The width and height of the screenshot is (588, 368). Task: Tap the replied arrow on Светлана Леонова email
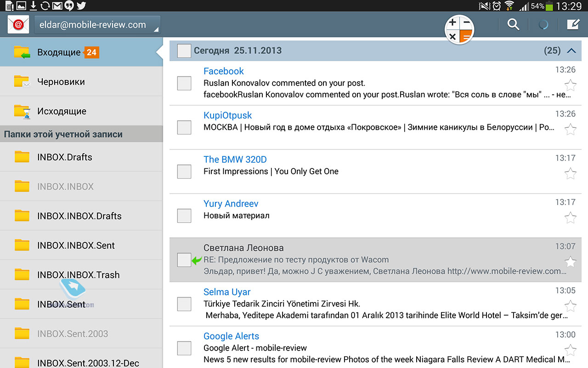[197, 260]
